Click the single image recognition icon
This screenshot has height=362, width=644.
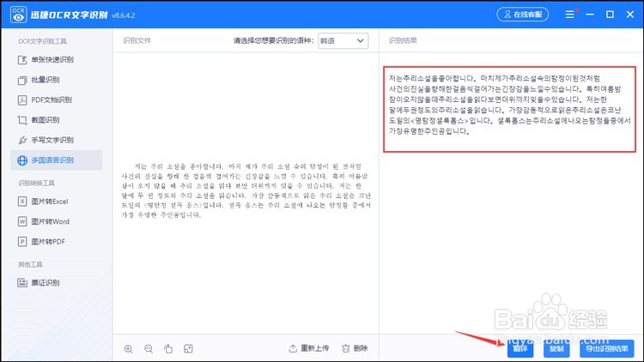(x=22, y=60)
